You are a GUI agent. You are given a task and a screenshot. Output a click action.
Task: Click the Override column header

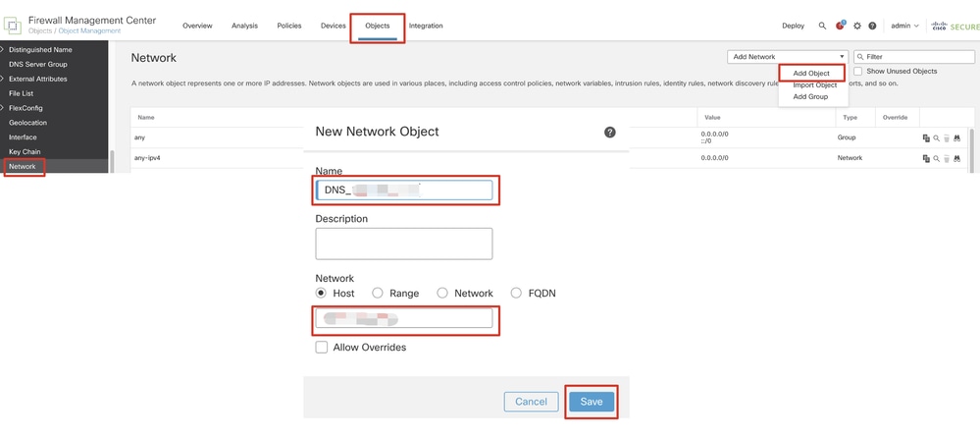895,118
